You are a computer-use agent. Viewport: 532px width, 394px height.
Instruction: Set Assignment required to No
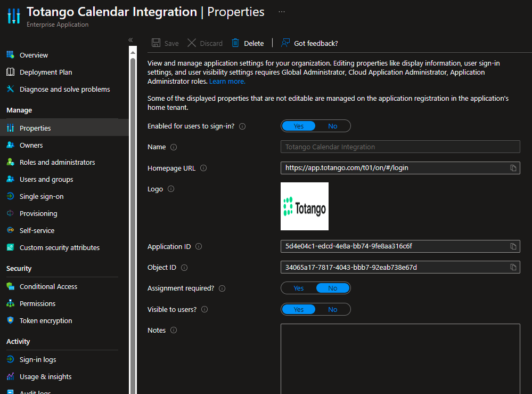click(x=332, y=288)
